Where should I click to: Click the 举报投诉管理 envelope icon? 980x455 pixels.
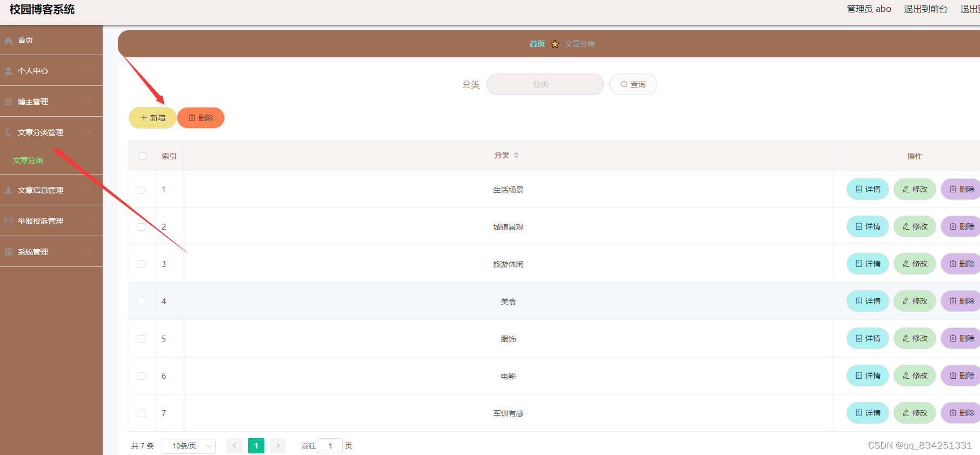tap(9, 221)
